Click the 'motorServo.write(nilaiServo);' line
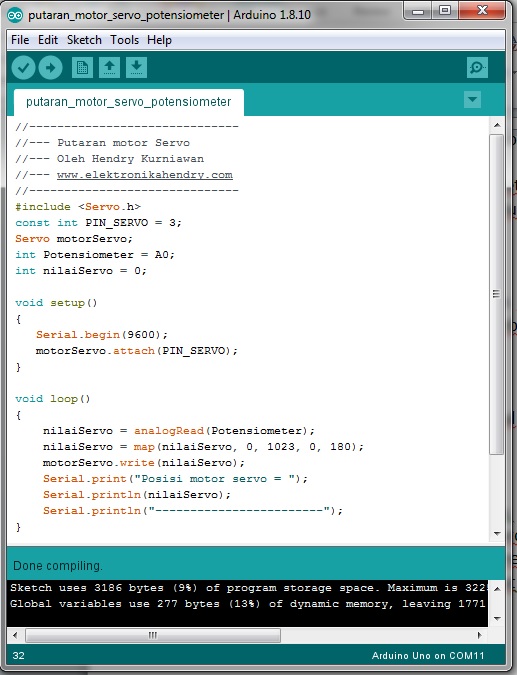The height and width of the screenshot is (675, 517). (x=144, y=462)
